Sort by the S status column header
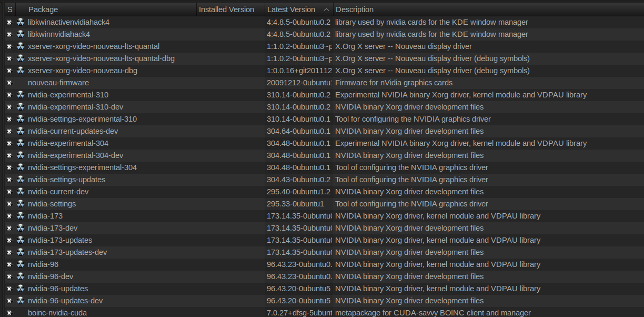 coord(9,9)
